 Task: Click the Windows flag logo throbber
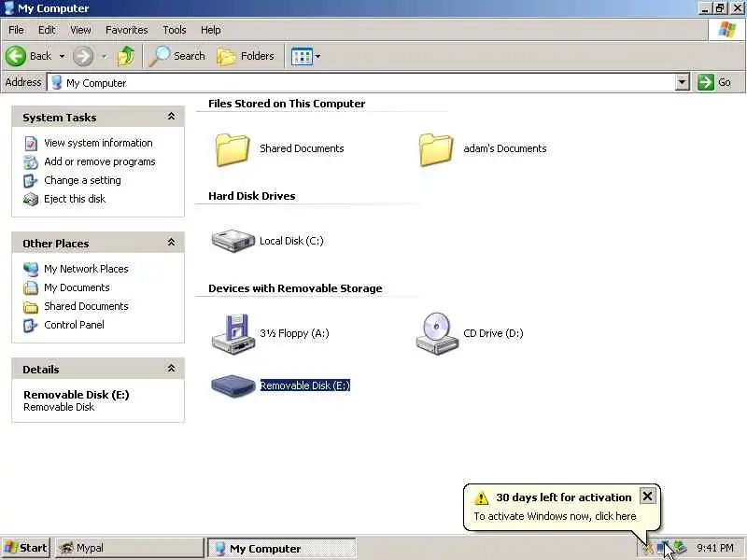tap(727, 30)
